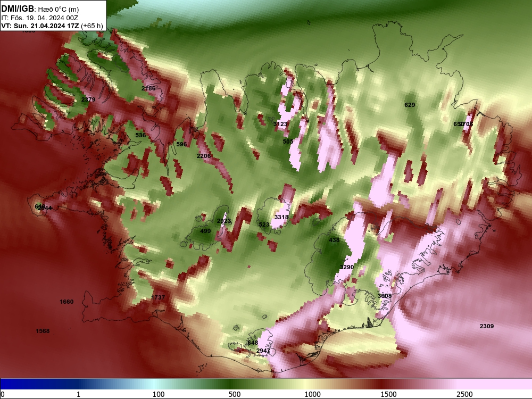This screenshot has height=399, width=532.
Task: Click the map value 2947
Action: 263,351
